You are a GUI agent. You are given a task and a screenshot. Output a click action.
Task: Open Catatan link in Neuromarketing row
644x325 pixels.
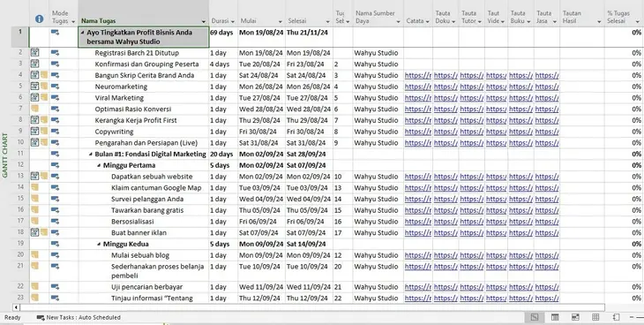tap(418, 87)
